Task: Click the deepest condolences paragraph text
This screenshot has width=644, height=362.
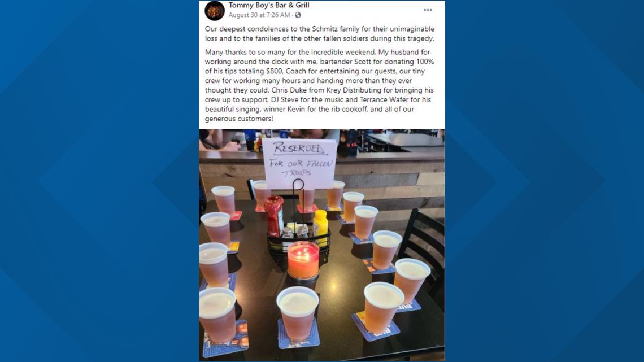Action: [x=320, y=34]
